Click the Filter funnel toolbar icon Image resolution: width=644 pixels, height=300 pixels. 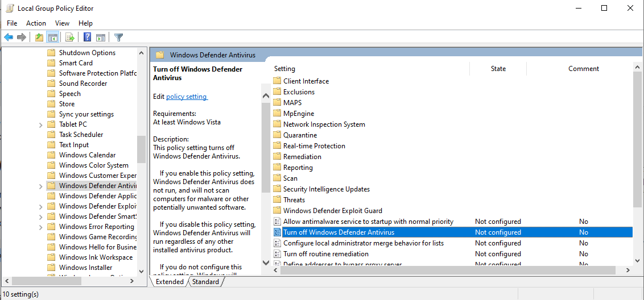pos(118,37)
